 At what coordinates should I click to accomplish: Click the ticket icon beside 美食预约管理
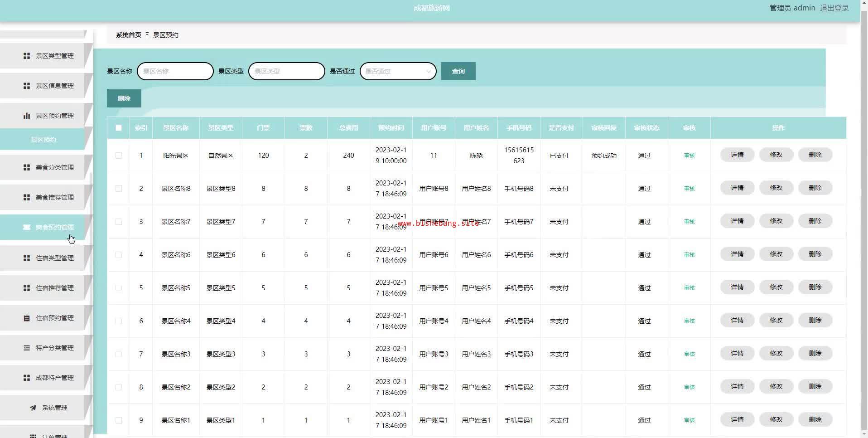(x=27, y=227)
